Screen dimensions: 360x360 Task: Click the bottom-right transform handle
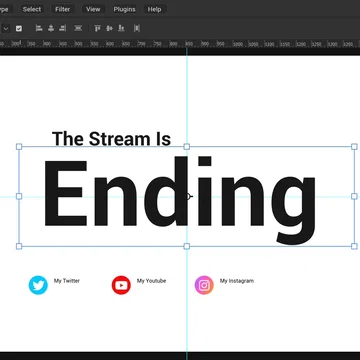(x=354, y=246)
